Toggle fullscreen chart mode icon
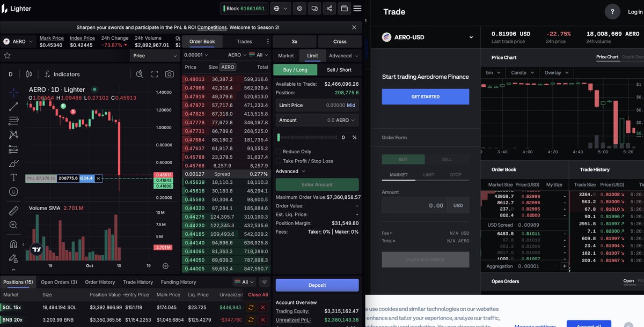 click(155, 74)
